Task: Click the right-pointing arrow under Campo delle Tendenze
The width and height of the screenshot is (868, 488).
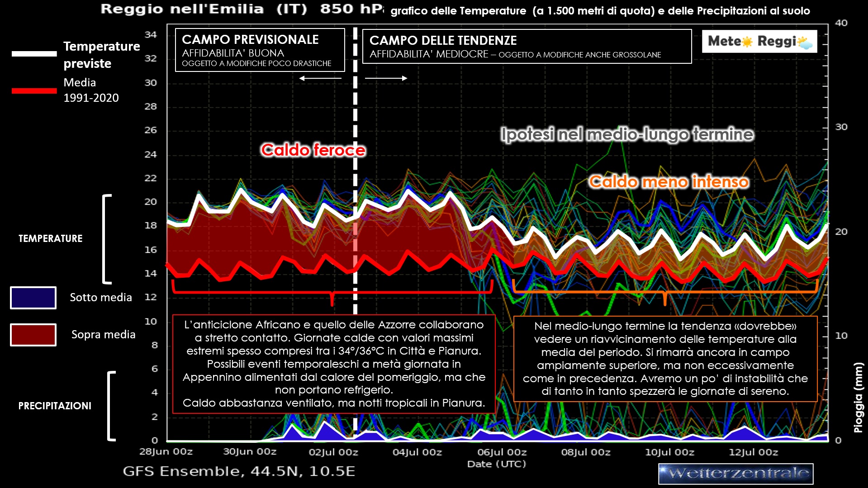Action: click(x=386, y=78)
